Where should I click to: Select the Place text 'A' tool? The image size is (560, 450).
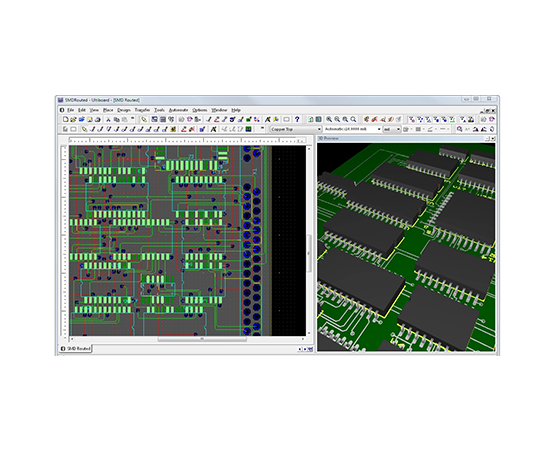click(268, 120)
